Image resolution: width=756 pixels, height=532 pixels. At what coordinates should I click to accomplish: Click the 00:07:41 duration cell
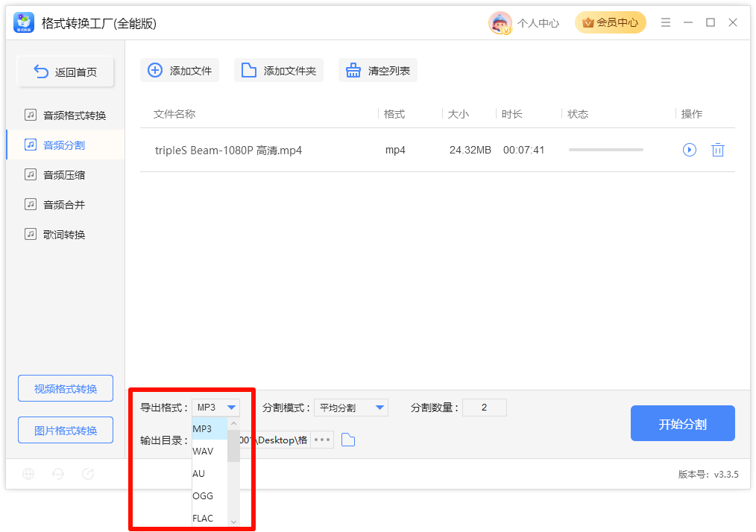(523, 151)
